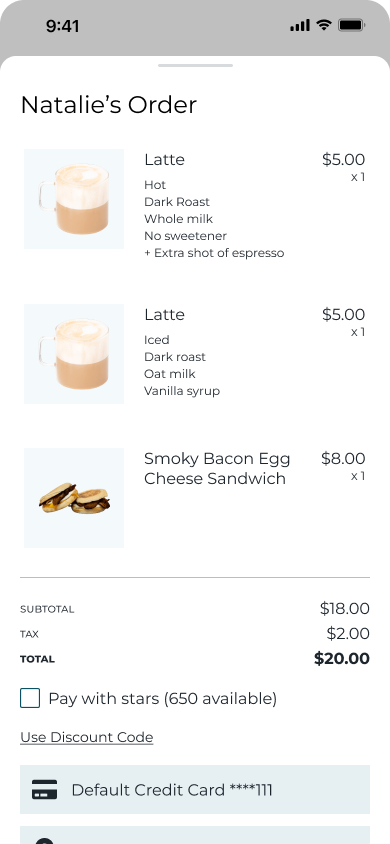Open the iced Latte thumbnail image
Screen dimensions: 390x844
74,354
